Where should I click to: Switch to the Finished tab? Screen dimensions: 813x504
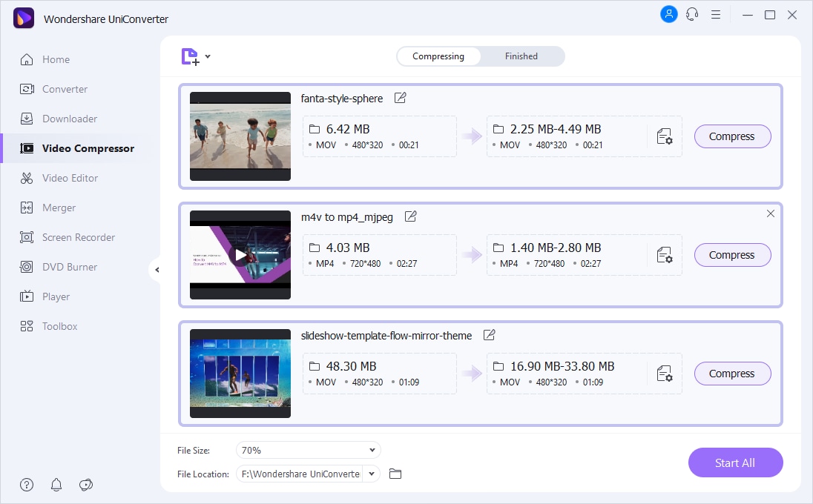(521, 56)
